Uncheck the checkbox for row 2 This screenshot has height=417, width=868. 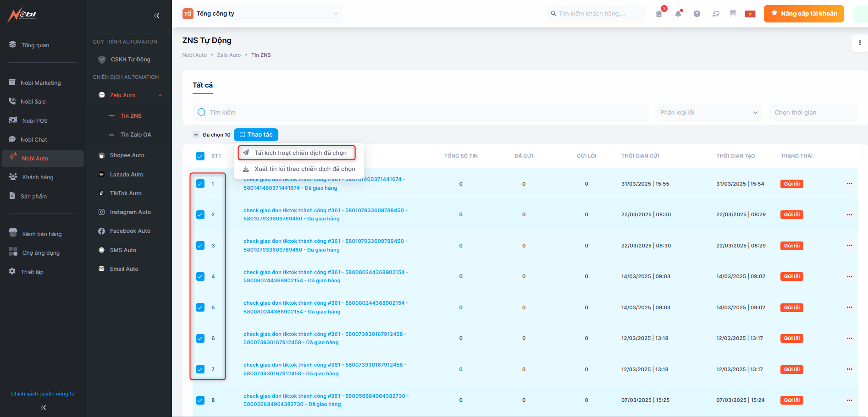pos(200,214)
